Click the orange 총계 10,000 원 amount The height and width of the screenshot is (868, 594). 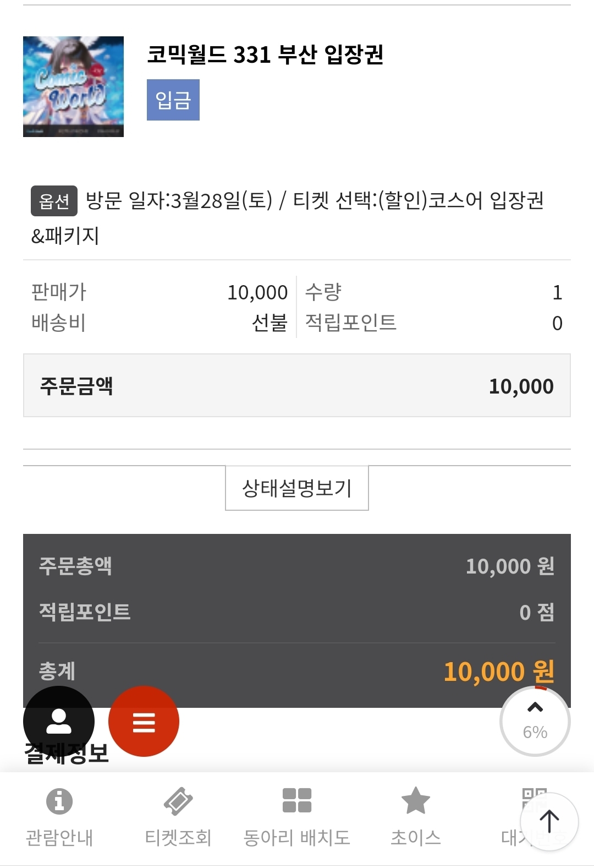(498, 672)
